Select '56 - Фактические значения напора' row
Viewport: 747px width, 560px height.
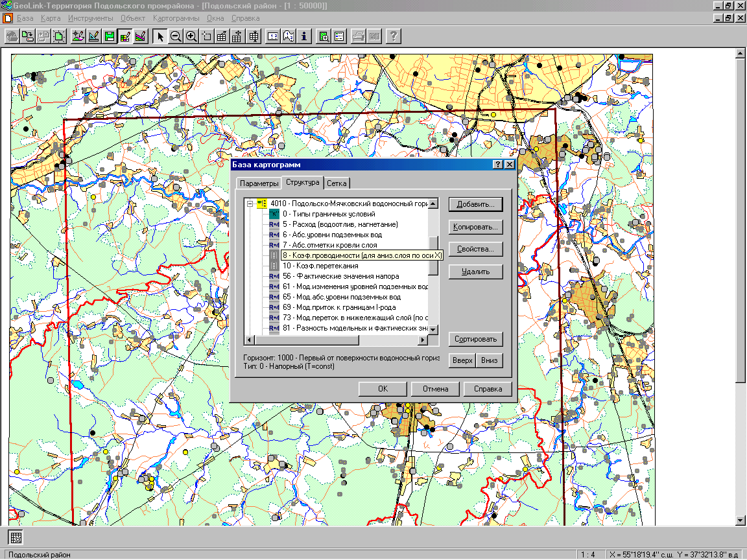(x=340, y=277)
